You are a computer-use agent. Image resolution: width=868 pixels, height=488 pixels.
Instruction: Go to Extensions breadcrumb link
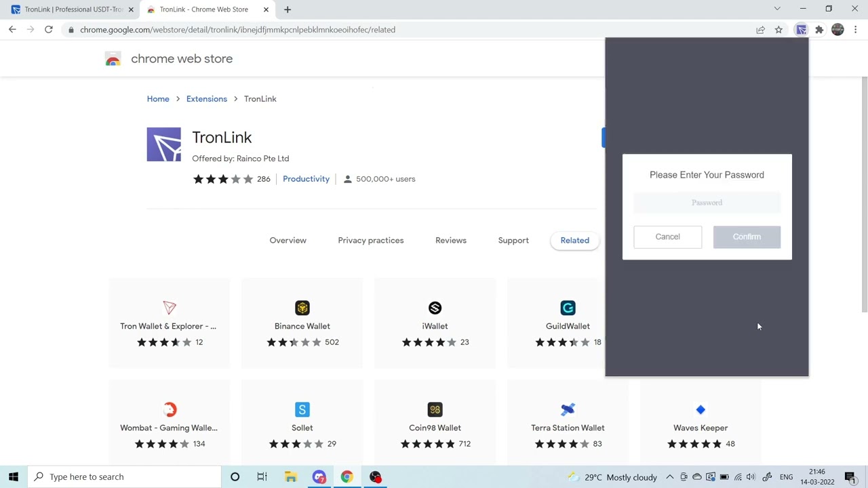point(207,99)
